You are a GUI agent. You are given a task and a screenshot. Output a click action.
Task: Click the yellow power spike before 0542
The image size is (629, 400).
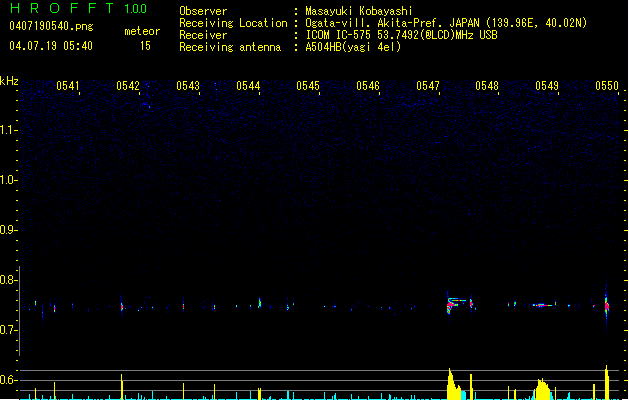122,387
